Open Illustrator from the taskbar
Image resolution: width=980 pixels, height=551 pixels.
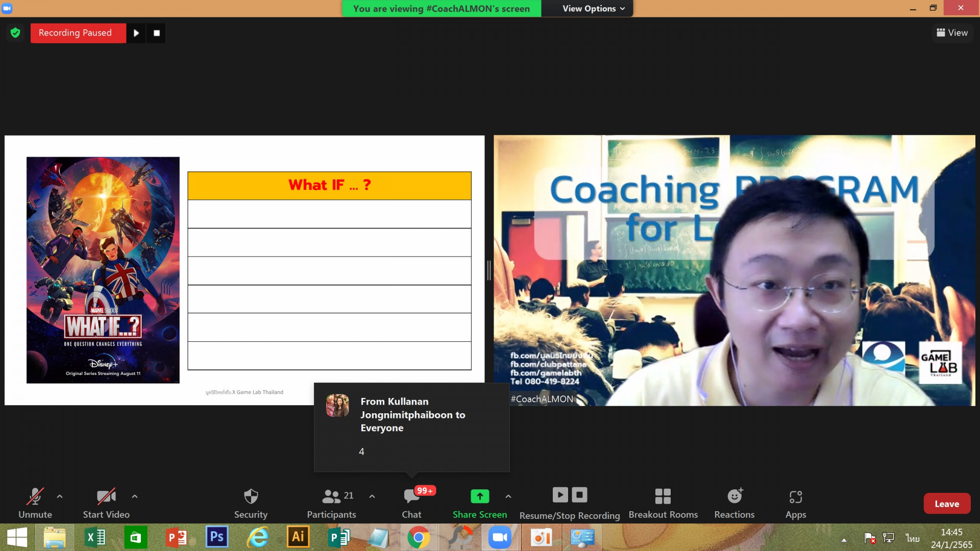pyautogui.click(x=298, y=537)
